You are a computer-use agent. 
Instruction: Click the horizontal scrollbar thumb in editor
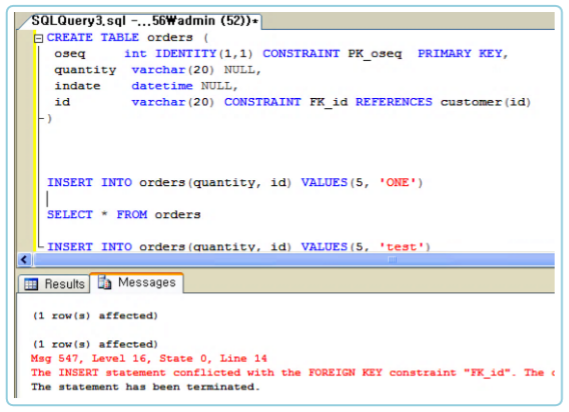click(294, 260)
